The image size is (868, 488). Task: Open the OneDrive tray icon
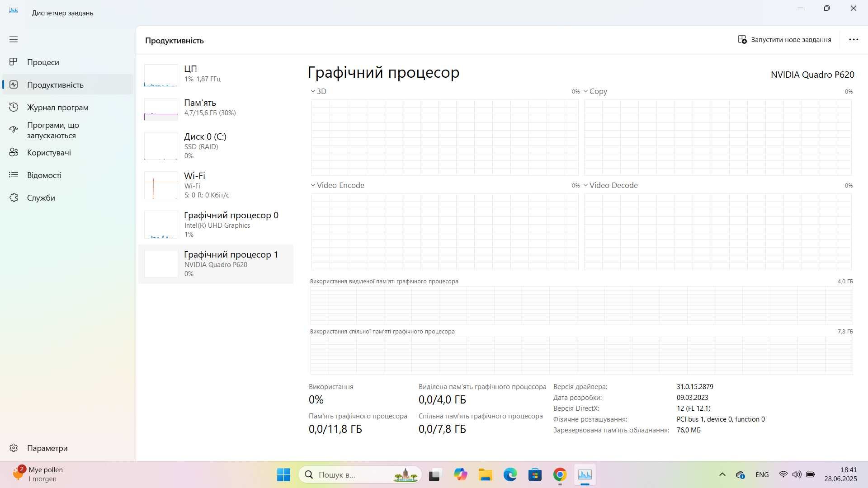(x=741, y=475)
